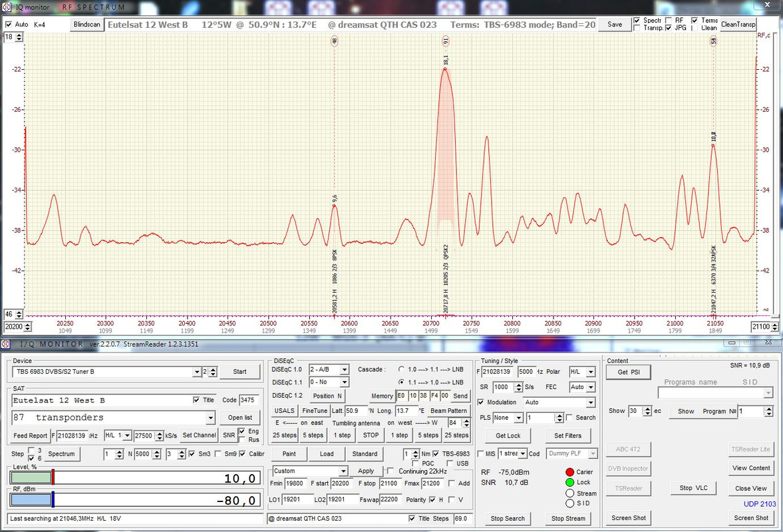
Task: Click the Stop VLC button
Action: pyautogui.click(x=693, y=488)
